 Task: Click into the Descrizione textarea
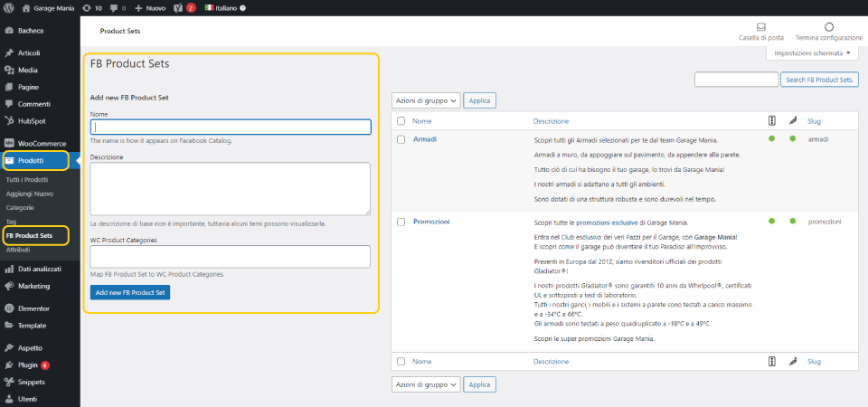(x=231, y=188)
